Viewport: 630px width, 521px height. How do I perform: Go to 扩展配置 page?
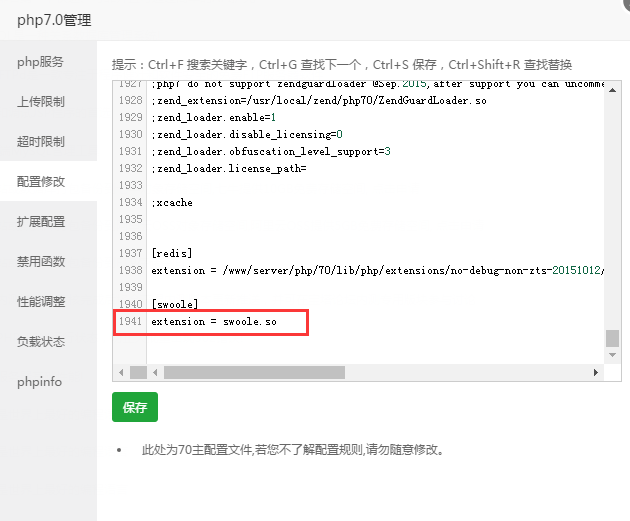click(41, 222)
